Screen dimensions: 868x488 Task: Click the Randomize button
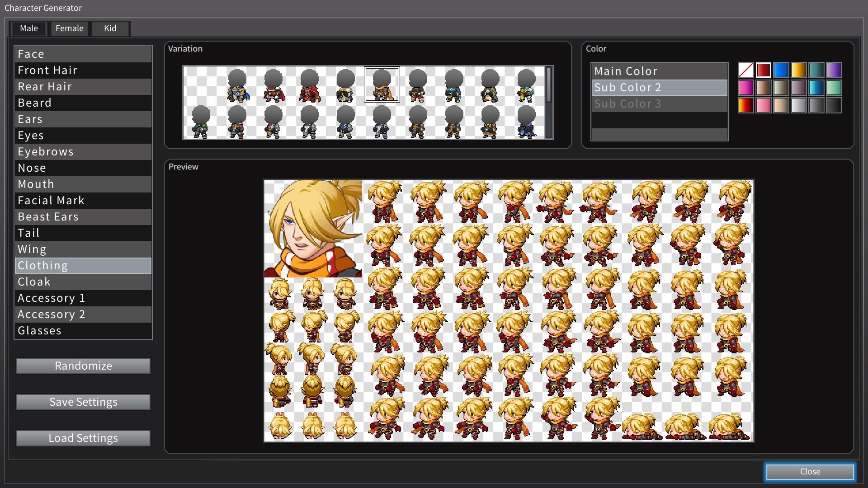tap(83, 366)
